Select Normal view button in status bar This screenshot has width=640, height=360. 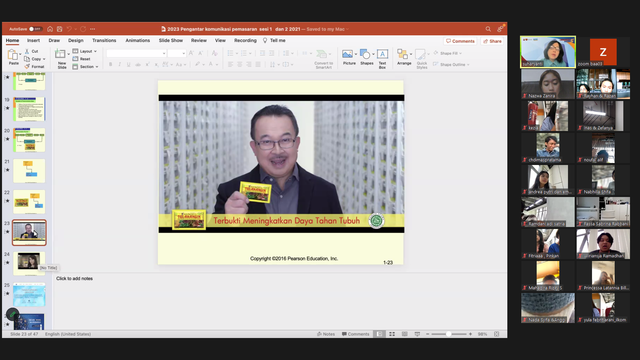coord(379,334)
